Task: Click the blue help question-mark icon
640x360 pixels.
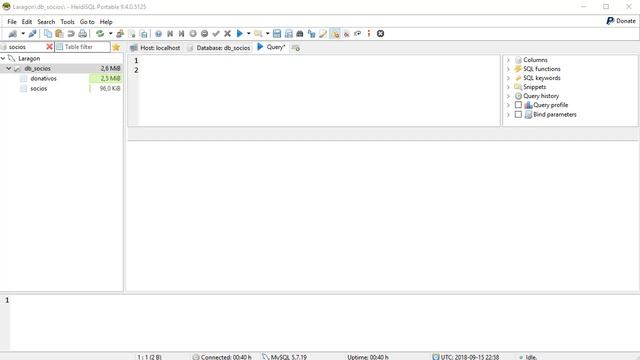Action: pyautogui.click(x=158, y=34)
